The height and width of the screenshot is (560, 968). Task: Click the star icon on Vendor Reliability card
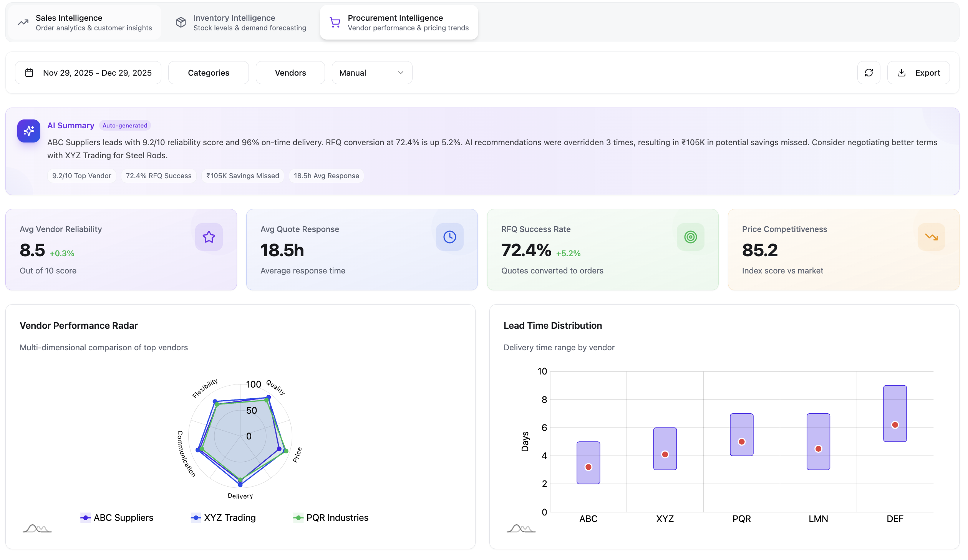[x=209, y=237]
